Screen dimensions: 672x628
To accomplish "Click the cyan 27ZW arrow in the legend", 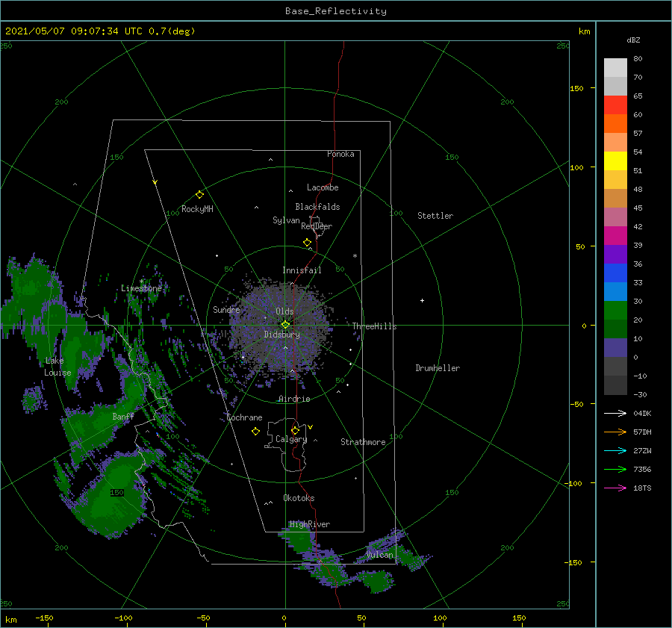I will [615, 450].
